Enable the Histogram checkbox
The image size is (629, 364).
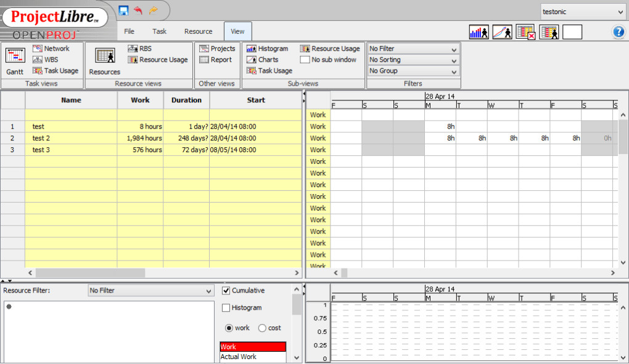(x=226, y=307)
